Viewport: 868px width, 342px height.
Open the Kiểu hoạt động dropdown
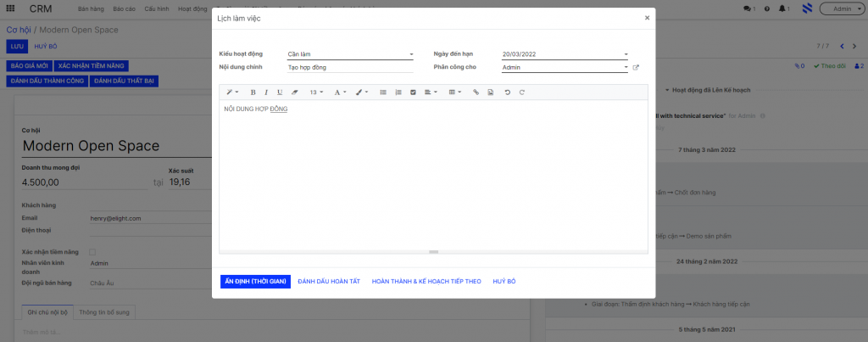pos(350,54)
